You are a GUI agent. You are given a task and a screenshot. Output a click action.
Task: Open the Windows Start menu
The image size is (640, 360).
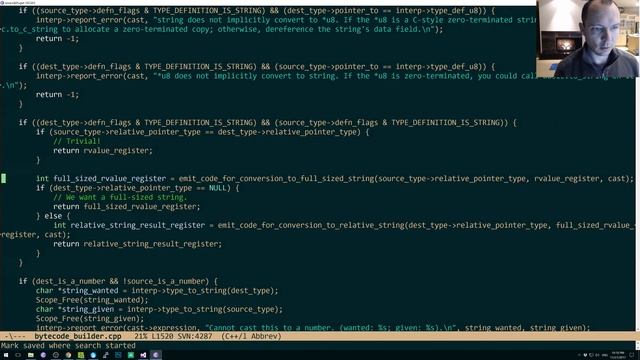[6, 355]
